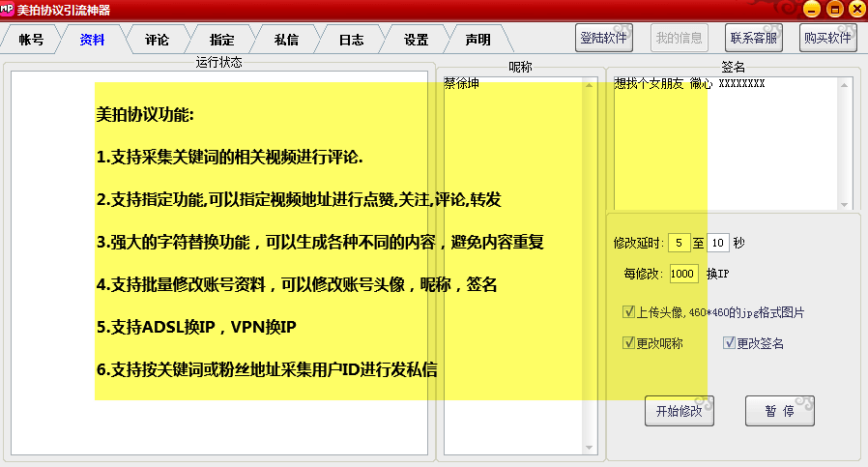Select the 资料 tab
Screen dimensions: 868x467
tap(92, 40)
